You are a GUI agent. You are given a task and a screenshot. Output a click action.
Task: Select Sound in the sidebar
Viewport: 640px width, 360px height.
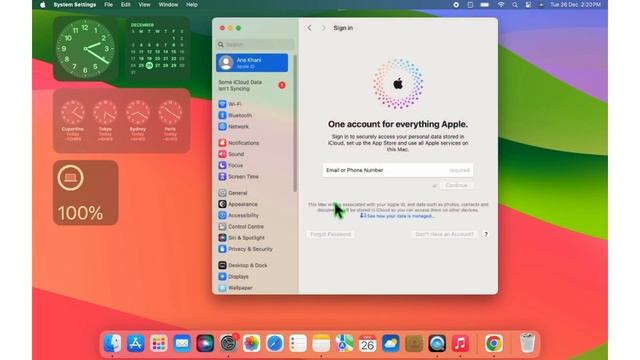231,154
